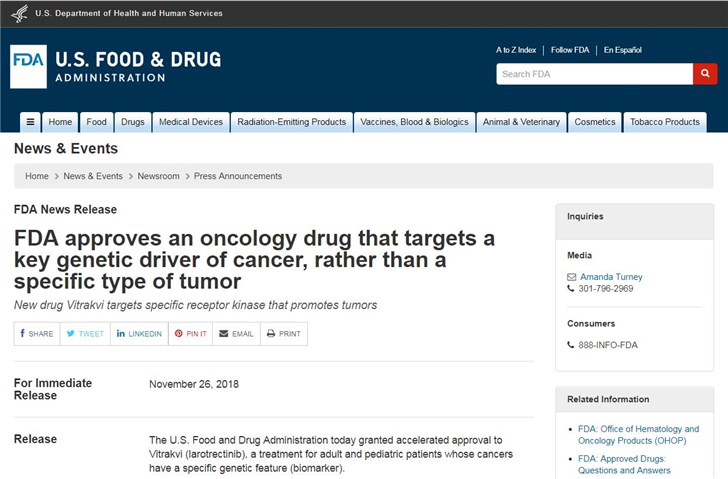The height and width of the screenshot is (479, 728).
Task: Print the news release page
Action: 283,334
